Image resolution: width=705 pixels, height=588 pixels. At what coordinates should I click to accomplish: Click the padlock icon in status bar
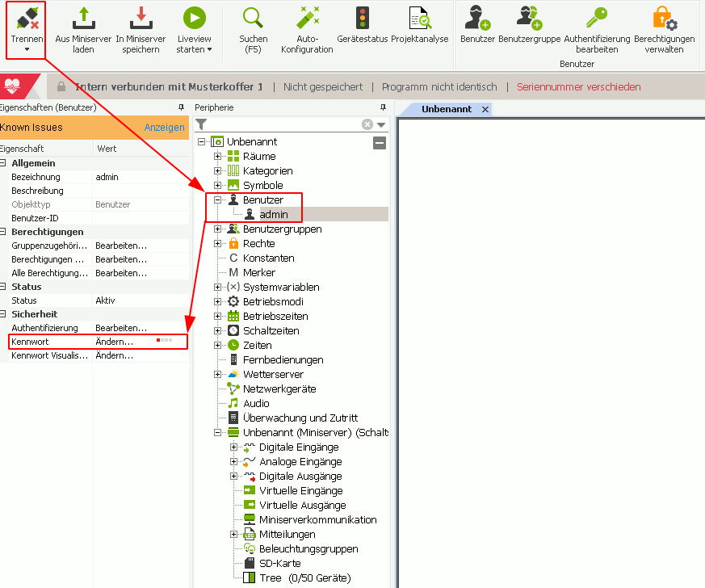tap(61, 86)
